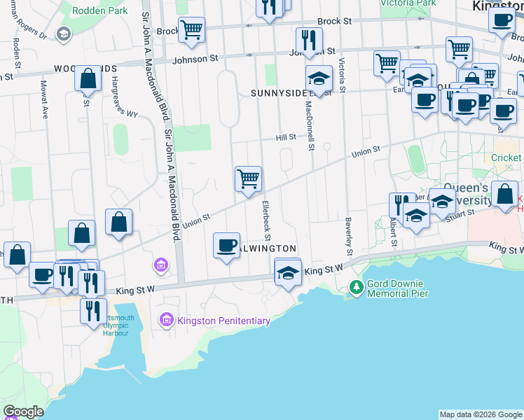Click the grocery cart marker right of Victoria Park

pyautogui.click(x=459, y=52)
